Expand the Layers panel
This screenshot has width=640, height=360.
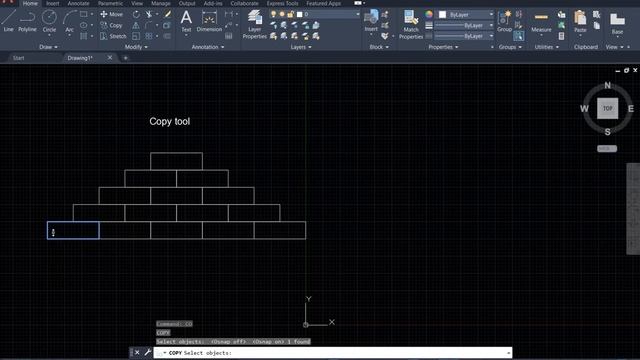pyautogui.click(x=301, y=47)
